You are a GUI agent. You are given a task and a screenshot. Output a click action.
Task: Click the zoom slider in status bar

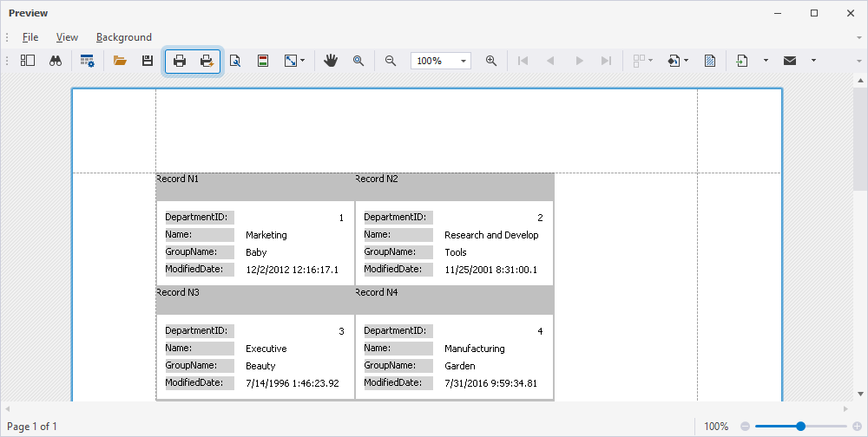(800, 427)
